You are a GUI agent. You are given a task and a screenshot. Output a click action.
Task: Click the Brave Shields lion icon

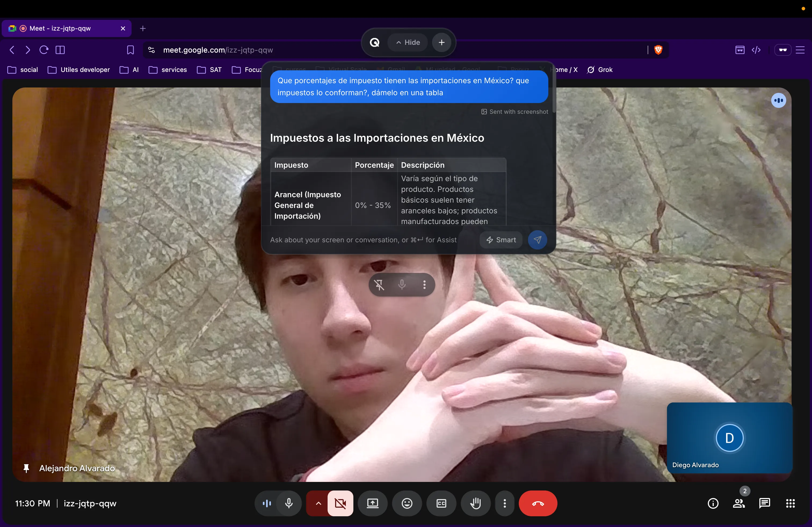pyautogui.click(x=658, y=50)
